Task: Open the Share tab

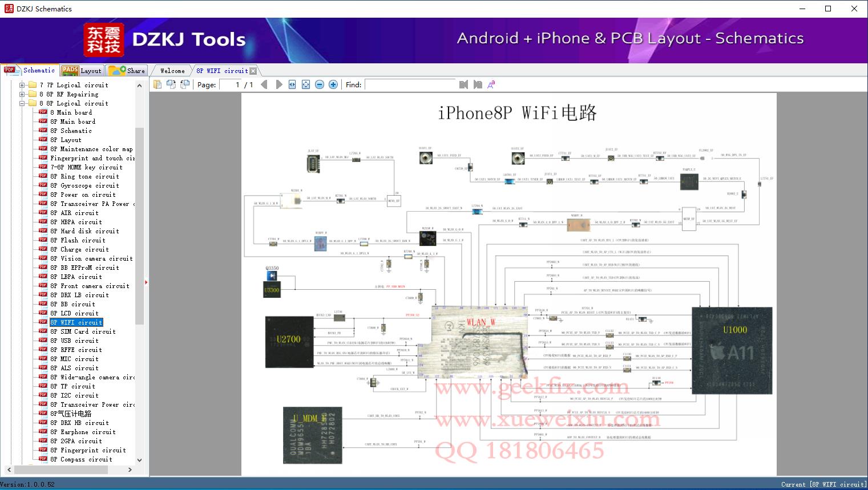Action: click(x=127, y=70)
